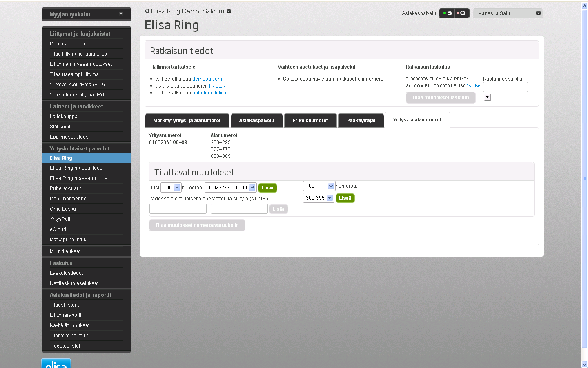This screenshot has height=368, width=588.
Task: Click the greyed Lisää button for NUMSI range
Action: click(x=278, y=209)
